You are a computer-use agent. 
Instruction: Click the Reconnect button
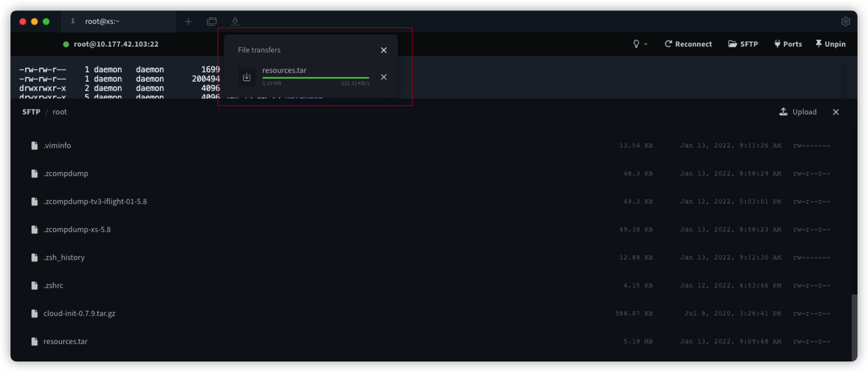click(688, 44)
